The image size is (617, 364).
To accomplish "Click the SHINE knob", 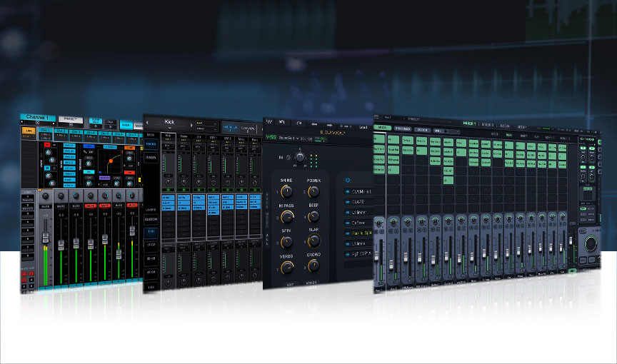I will click(287, 192).
